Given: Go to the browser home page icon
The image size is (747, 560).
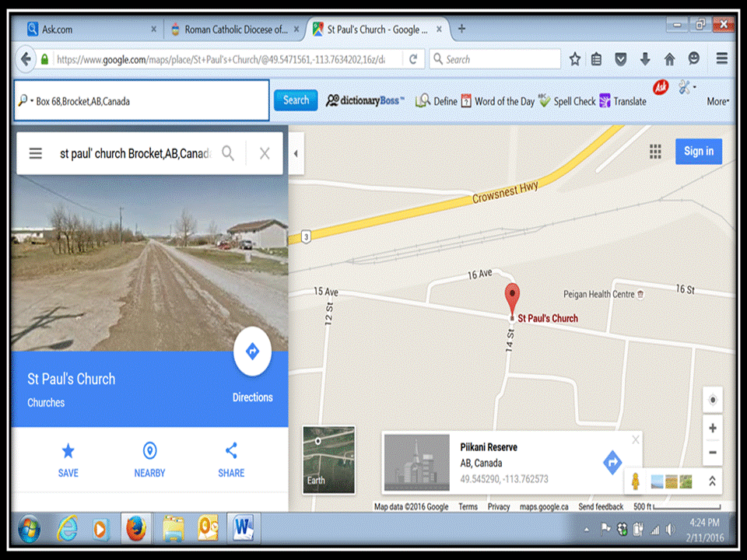Looking at the screenshot, I should coord(669,59).
